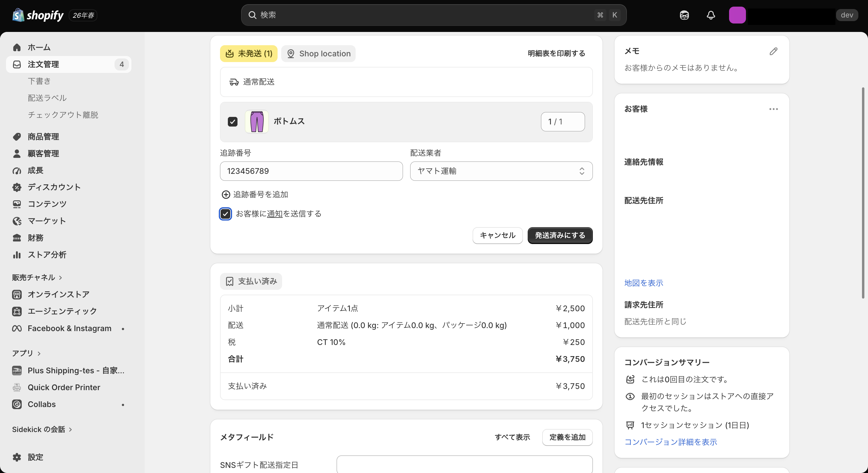Image resolution: width=868 pixels, height=473 pixels.
Task: Click すべて表示 in メタフィールド
Action: coord(512,437)
